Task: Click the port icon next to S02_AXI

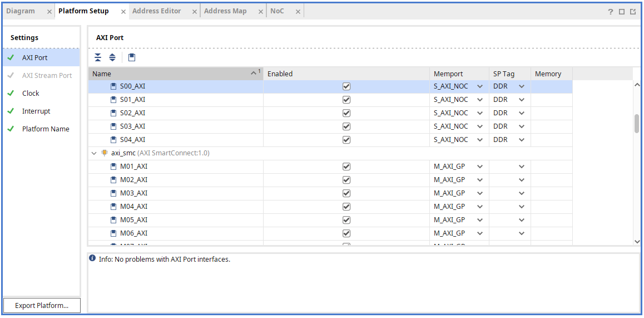Action: [x=113, y=113]
